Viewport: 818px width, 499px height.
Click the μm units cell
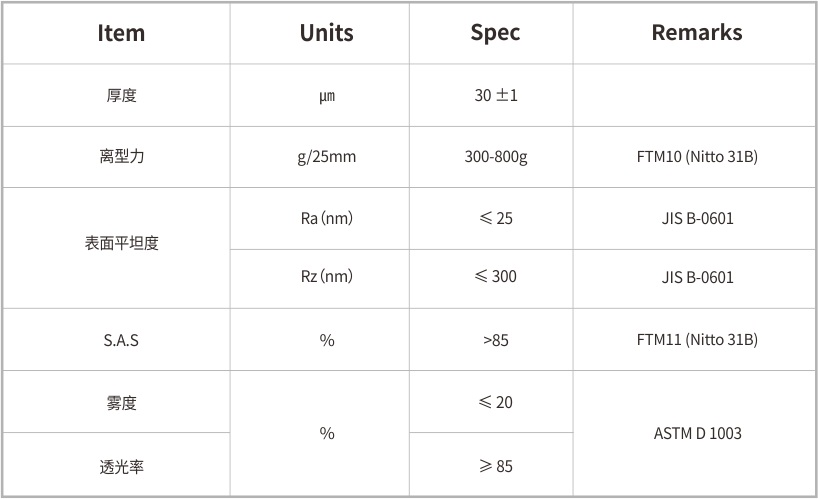click(x=326, y=96)
